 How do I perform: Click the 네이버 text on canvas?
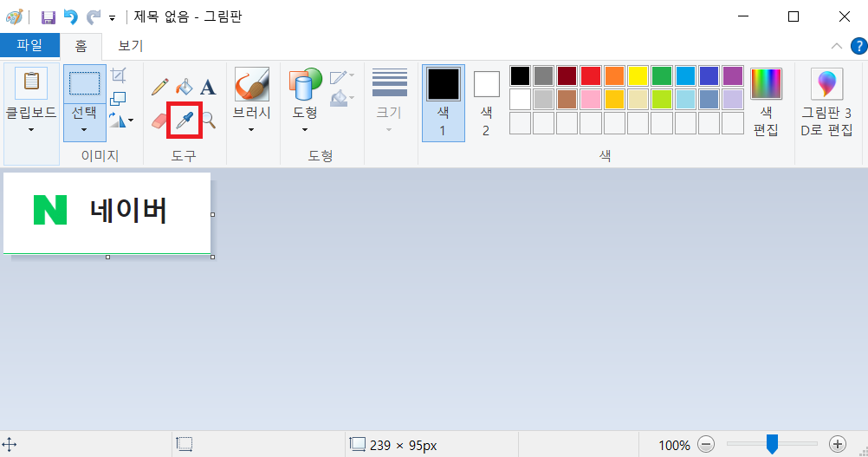[128, 211]
